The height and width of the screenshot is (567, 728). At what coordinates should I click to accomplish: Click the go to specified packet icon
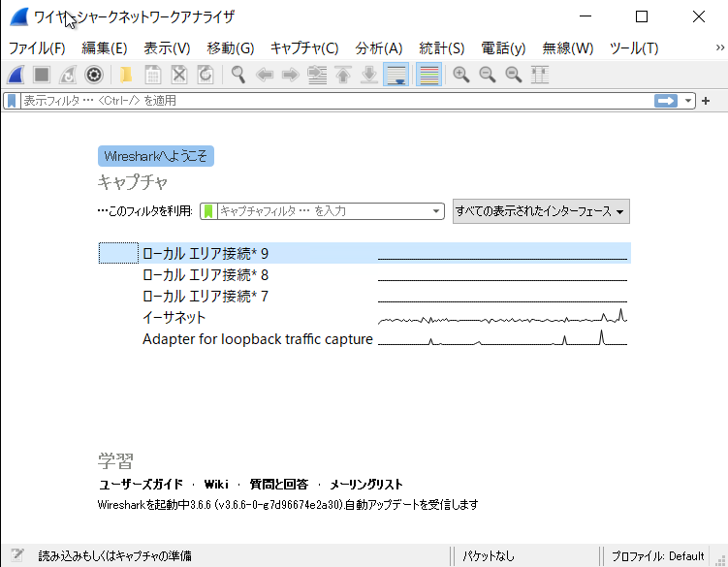317,75
